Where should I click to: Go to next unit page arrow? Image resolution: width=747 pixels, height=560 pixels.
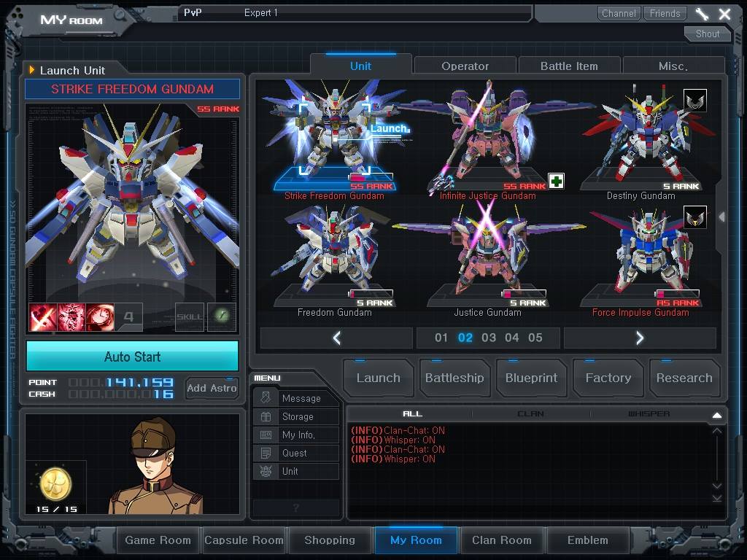pos(640,338)
